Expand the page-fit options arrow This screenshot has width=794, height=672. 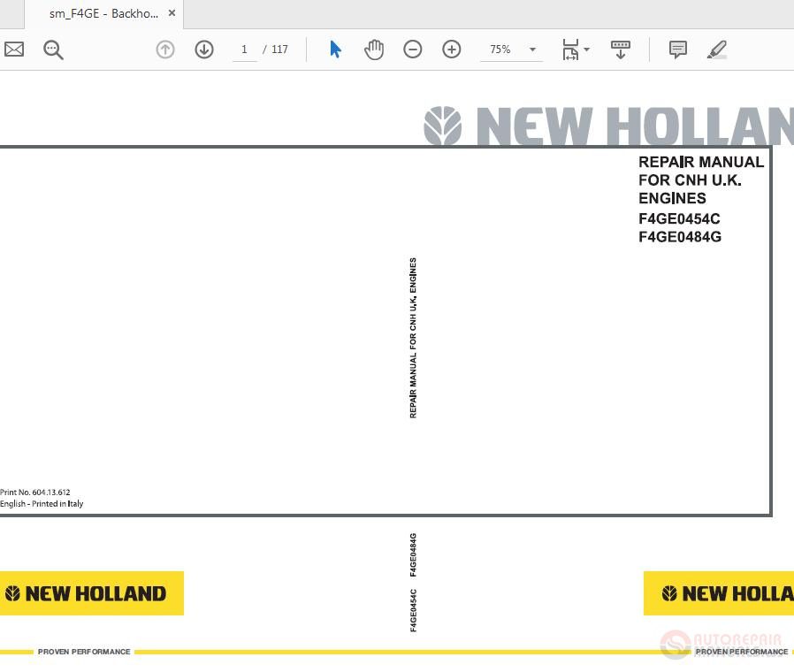586,50
